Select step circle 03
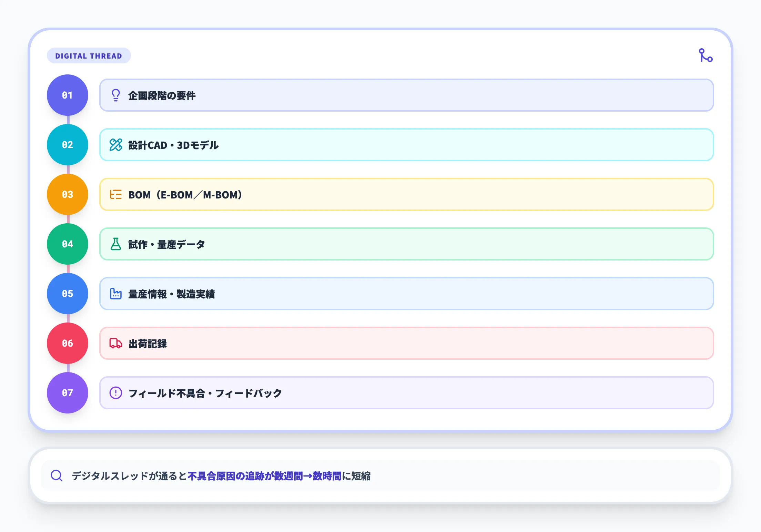Viewport: 761px width, 532px height. coord(68,194)
